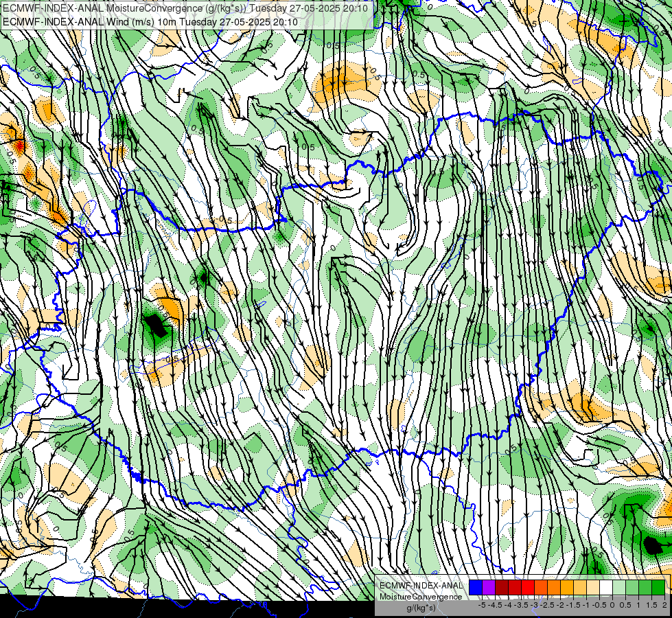Pick the palest green legend swatch
This screenshot has width=672, height=618.
[619, 587]
